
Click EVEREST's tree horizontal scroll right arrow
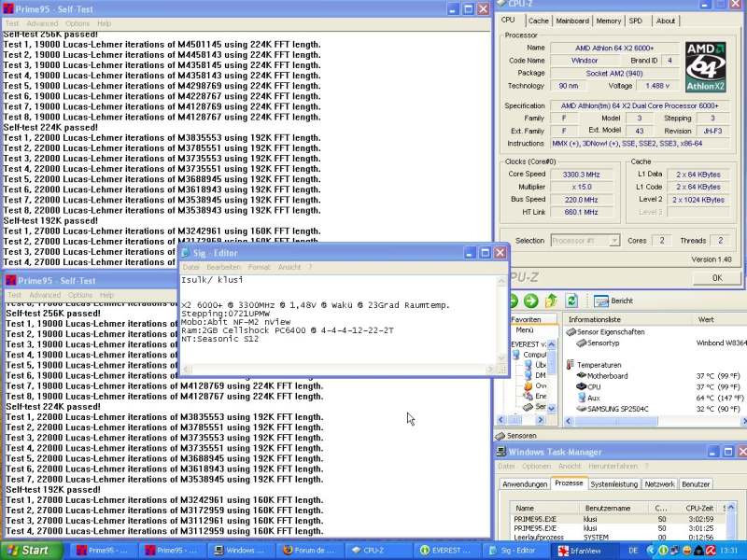pos(541,419)
